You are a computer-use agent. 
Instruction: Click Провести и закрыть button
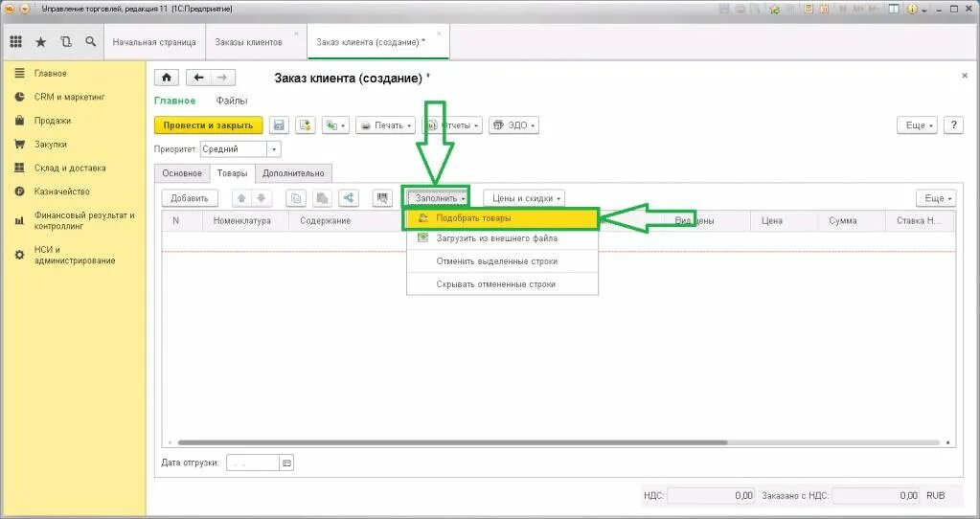point(208,124)
